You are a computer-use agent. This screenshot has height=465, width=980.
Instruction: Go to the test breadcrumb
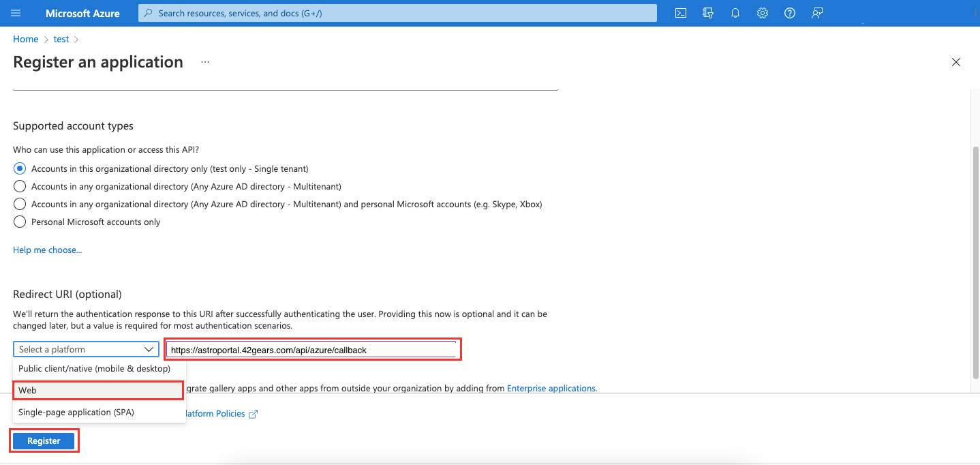pyautogui.click(x=61, y=39)
